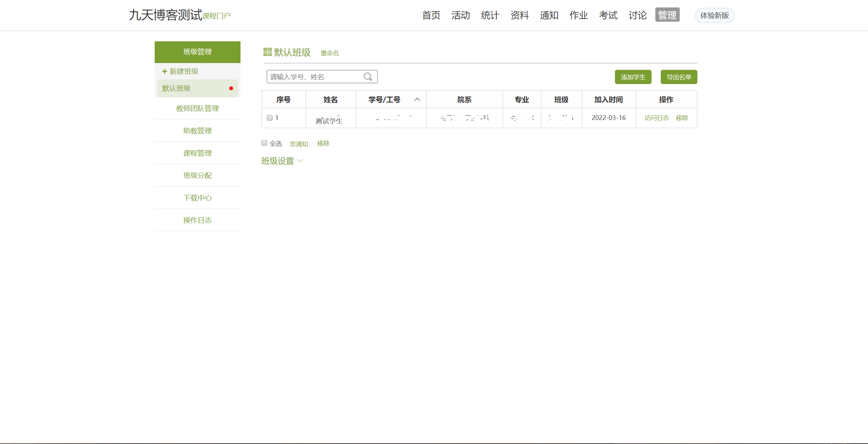This screenshot has height=444, width=868.
Task: Click the search magnifier icon
Action: 368,76
